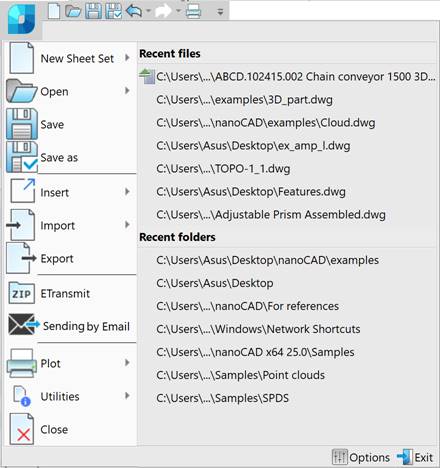Screen dimensions: 440x468
Task: Expand the Plot submenu arrow
Action: 127,363
